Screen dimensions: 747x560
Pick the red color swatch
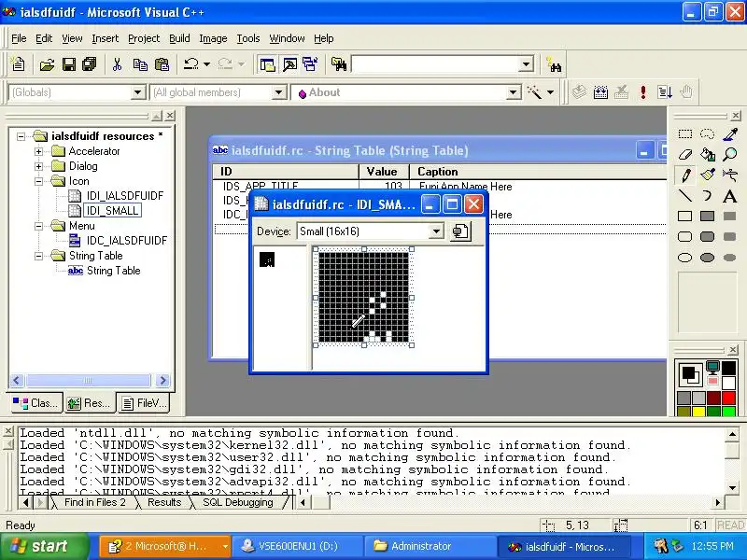728,398
